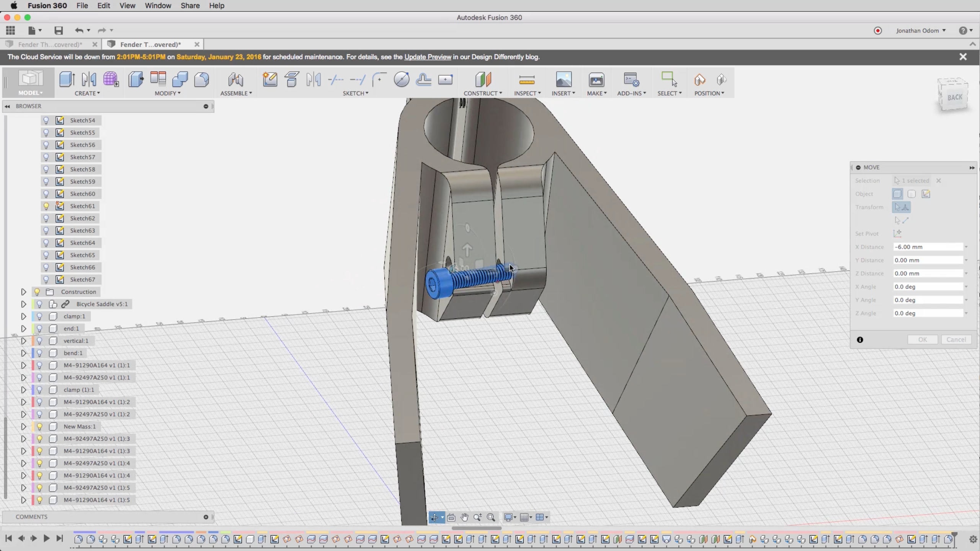The width and height of the screenshot is (980, 551).
Task: Expand the Bicycle Saddle v5:1 component
Action: [x=23, y=304]
